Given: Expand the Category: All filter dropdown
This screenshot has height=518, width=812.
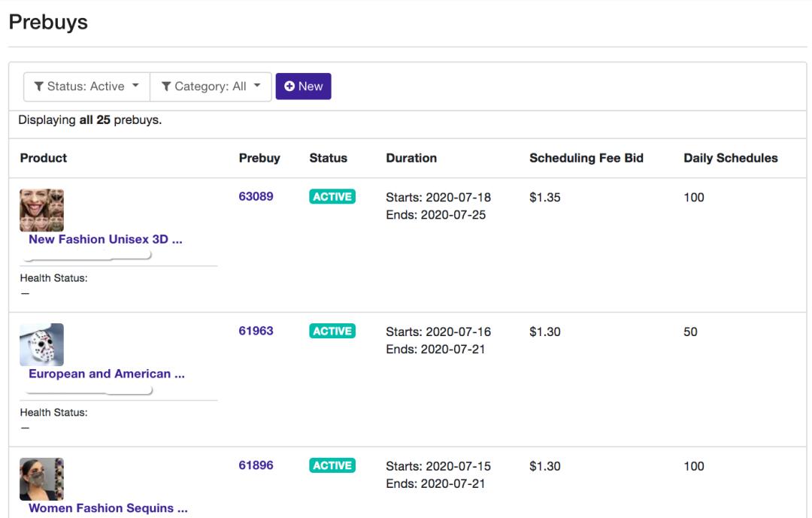Looking at the screenshot, I should click(211, 86).
